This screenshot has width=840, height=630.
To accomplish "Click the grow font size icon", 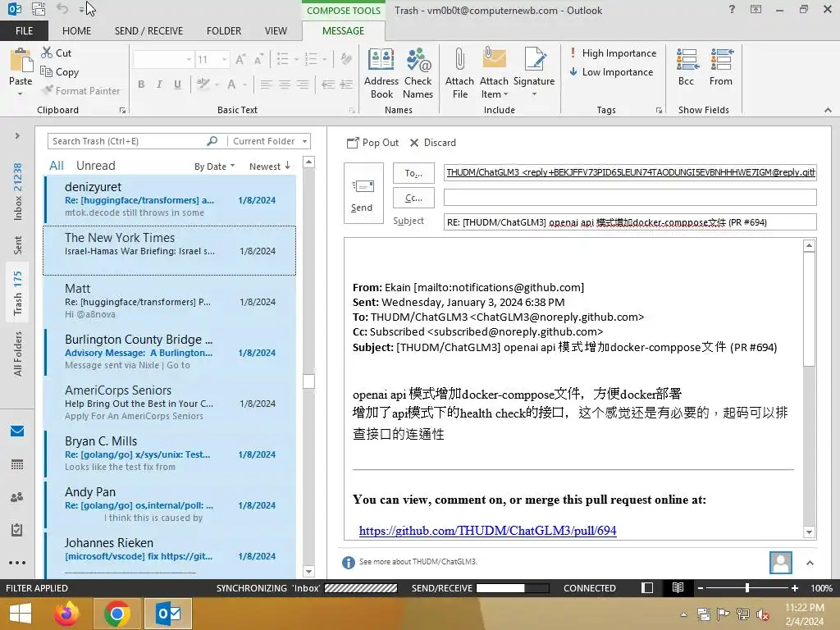I will (240, 59).
